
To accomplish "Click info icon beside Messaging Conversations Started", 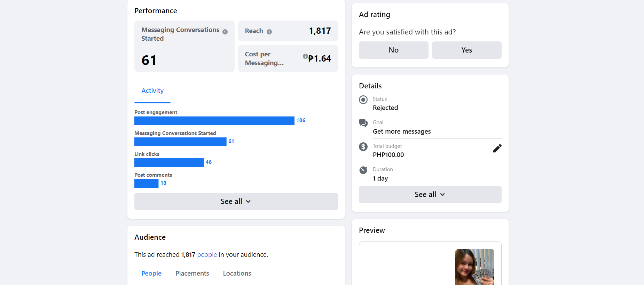I will (225, 32).
